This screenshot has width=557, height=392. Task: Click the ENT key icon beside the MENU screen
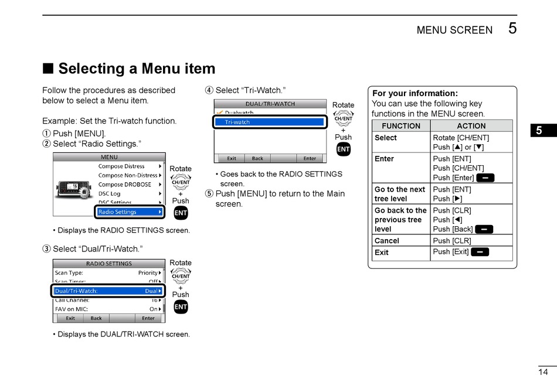point(181,213)
